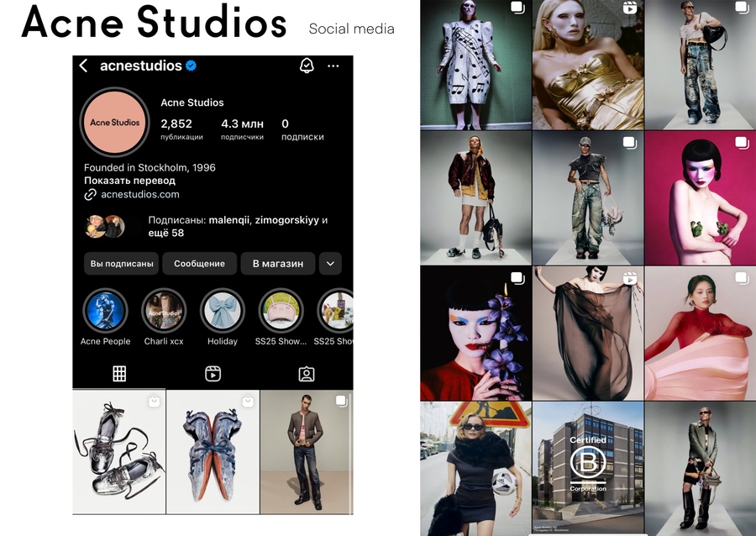Tap the reel icon on gold dress post

[x=630, y=8]
